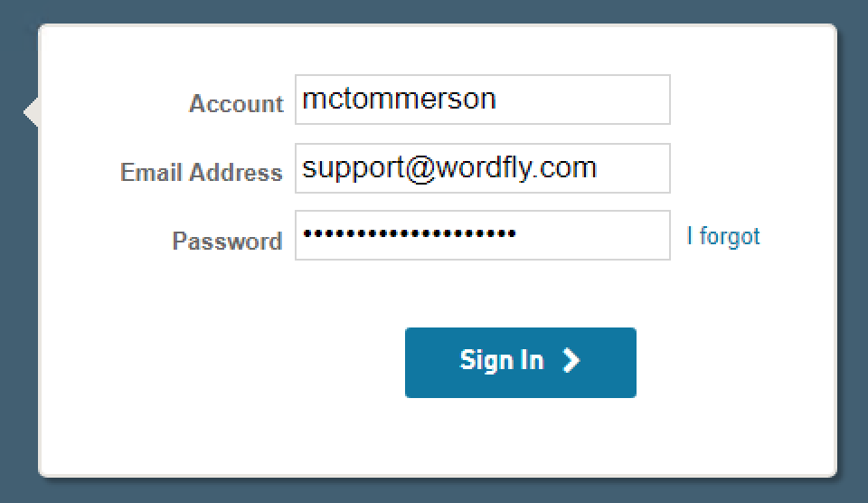This screenshot has width=868, height=503.
Task: Click the chevron arrow on Sign In button
Action: point(571,361)
